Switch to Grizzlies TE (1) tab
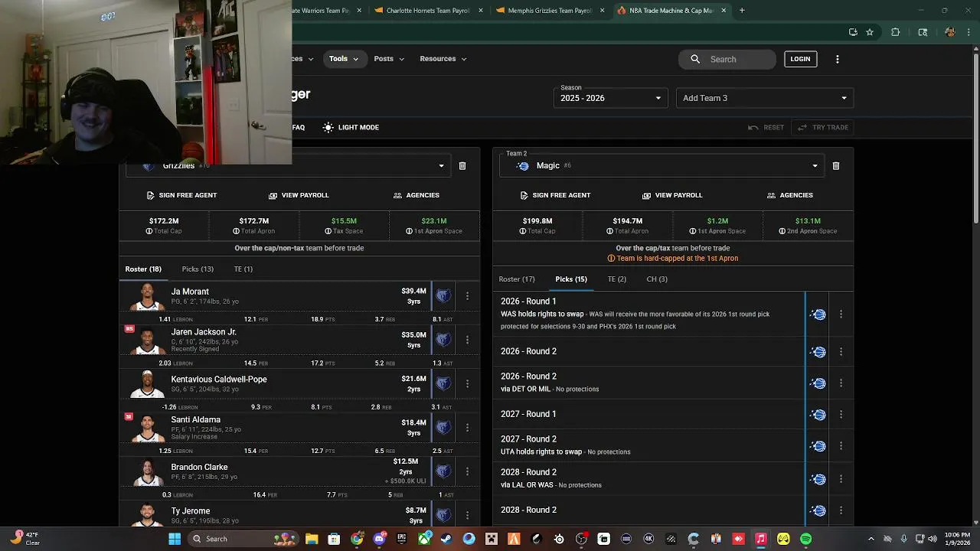The height and width of the screenshot is (551, 980). coord(243,269)
